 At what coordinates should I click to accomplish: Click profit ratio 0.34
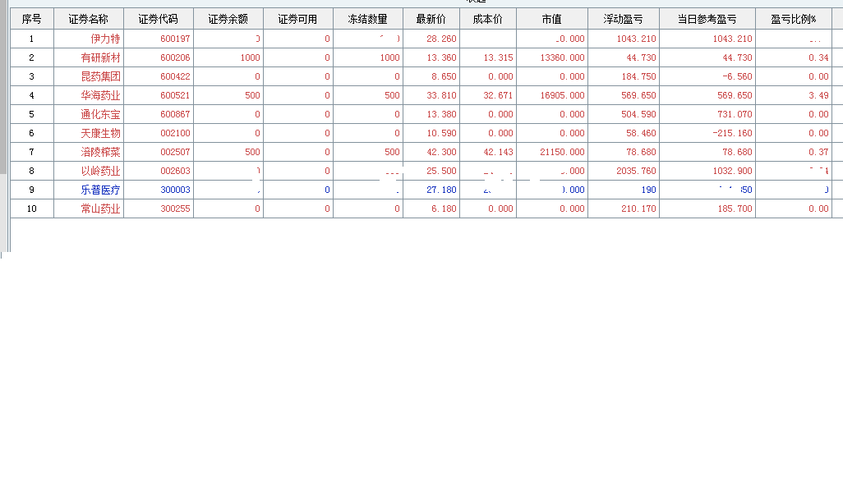819,57
